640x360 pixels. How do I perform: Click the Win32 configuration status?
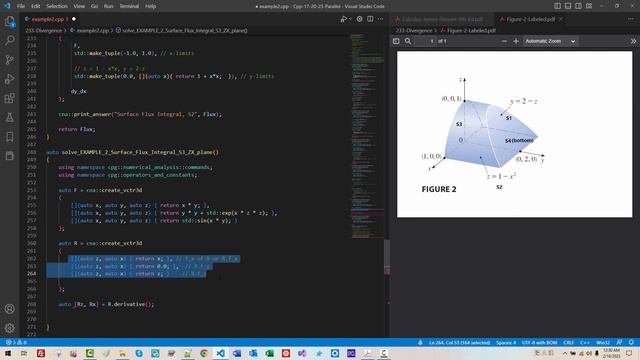pos(602,342)
